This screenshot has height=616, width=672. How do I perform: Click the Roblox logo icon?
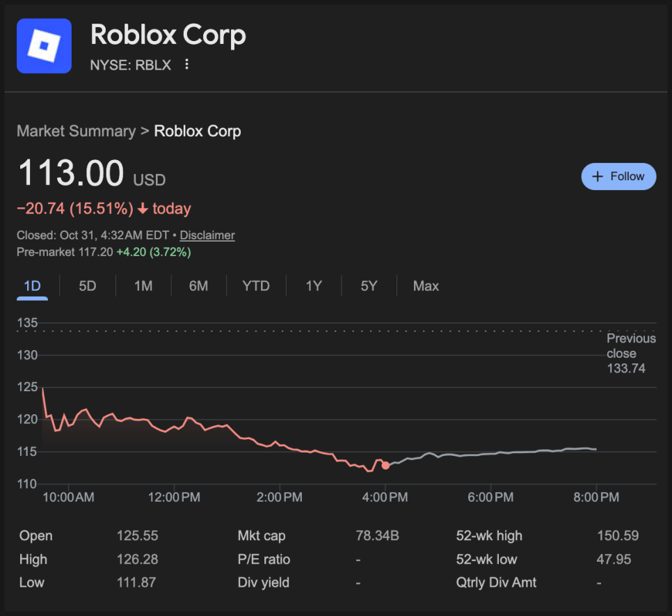click(x=44, y=46)
